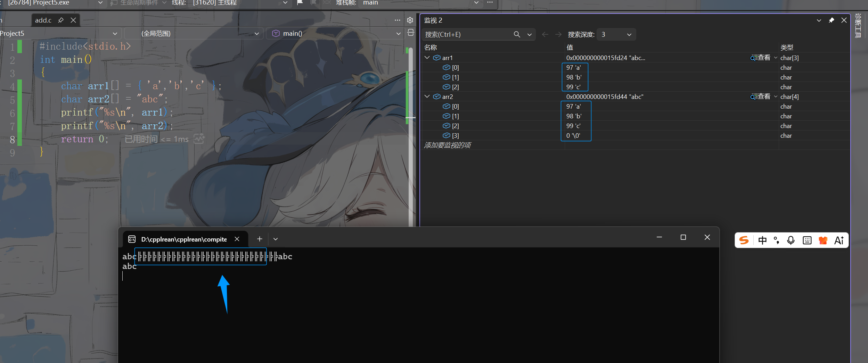The image size is (868, 363).
Task: Collapse the arr1 watch node
Action: tap(427, 58)
